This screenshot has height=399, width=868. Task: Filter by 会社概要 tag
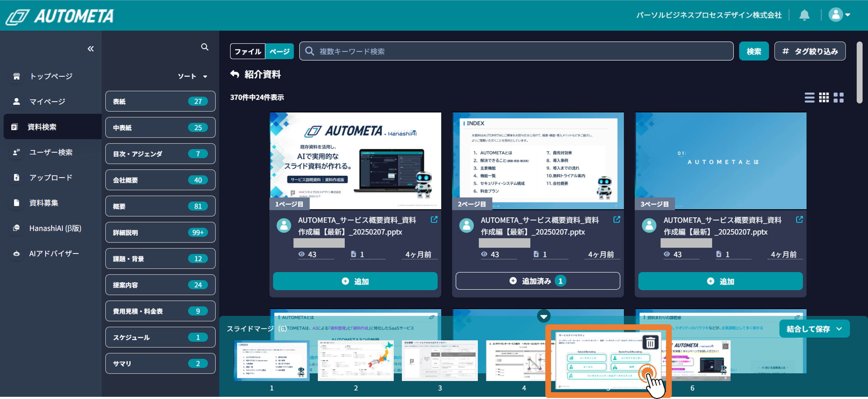(x=161, y=180)
